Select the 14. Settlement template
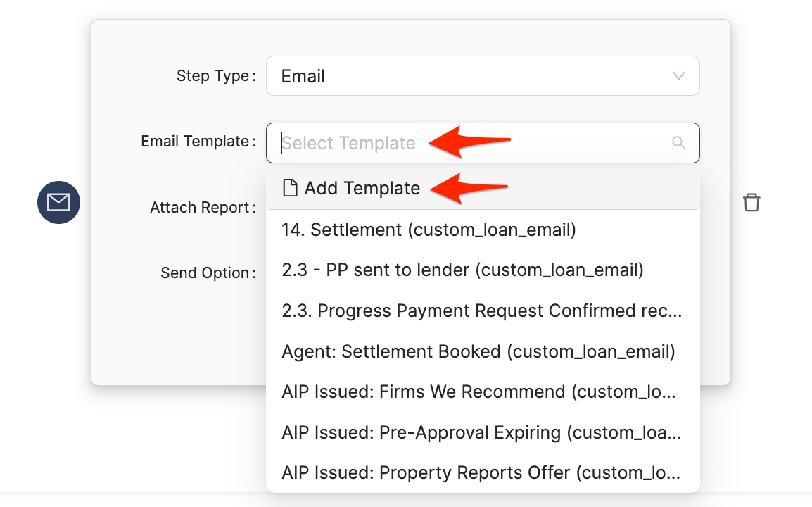 (429, 230)
